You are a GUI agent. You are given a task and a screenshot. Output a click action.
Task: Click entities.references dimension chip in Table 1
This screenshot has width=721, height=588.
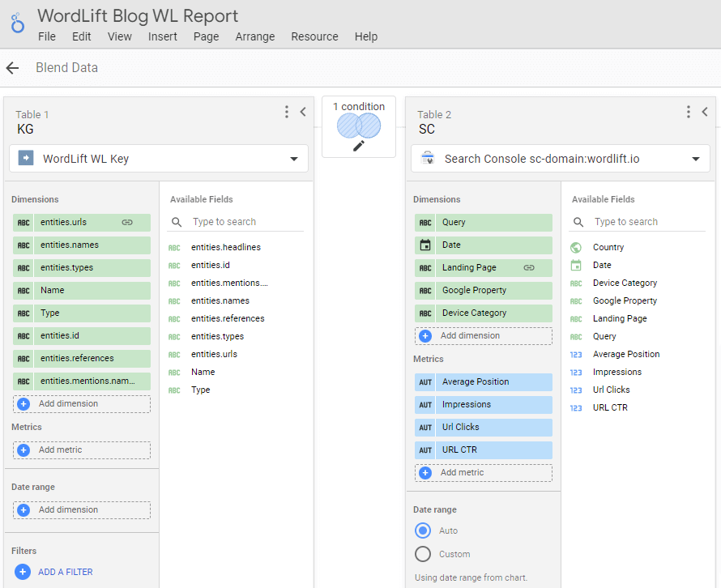(82, 359)
